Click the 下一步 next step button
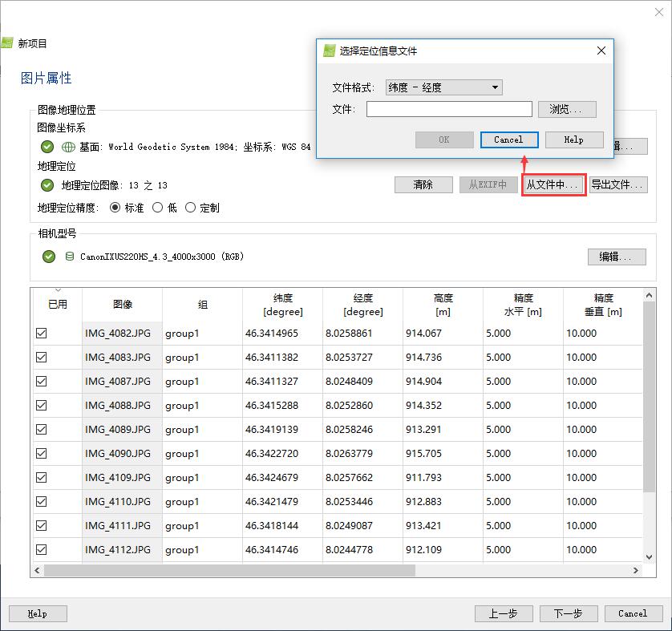 tap(569, 613)
